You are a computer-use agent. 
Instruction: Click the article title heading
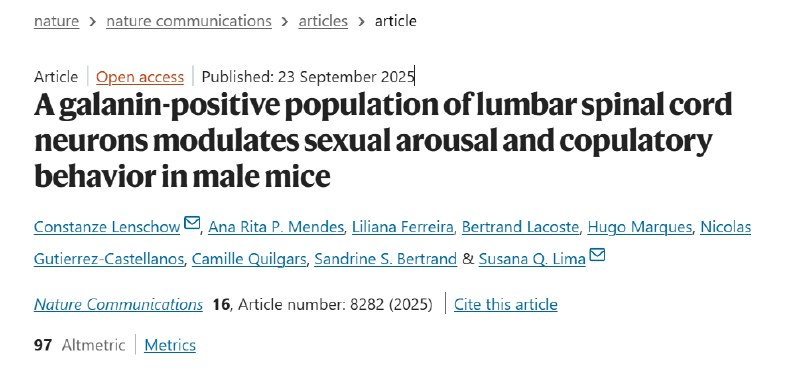(383, 140)
